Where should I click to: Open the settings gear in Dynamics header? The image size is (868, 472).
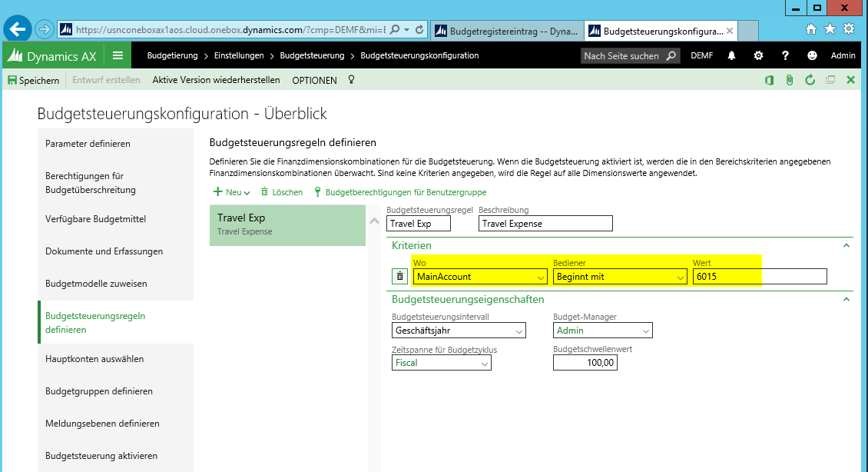(758, 55)
